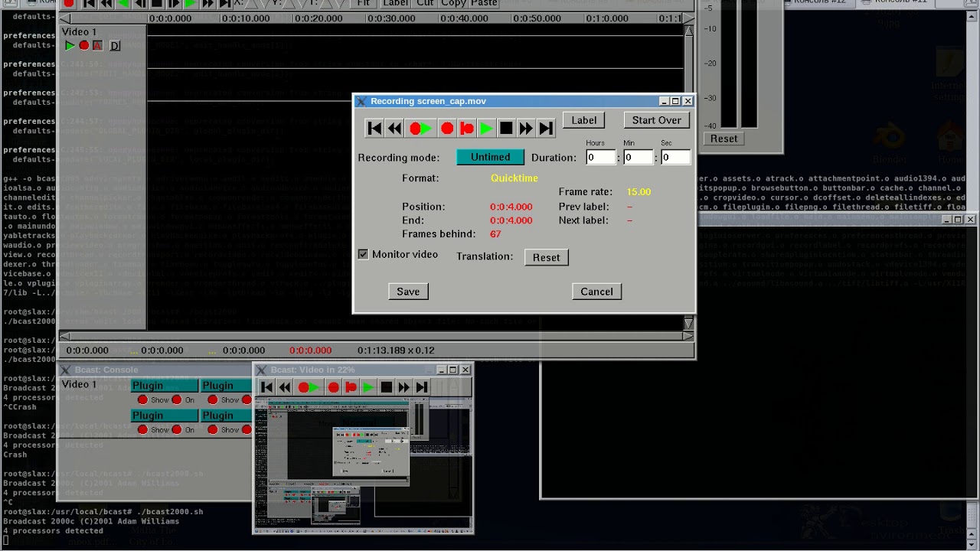The width and height of the screenshot is (980, 551).
Task: Open first Plugin selector in Console top row
Action: coord(165,386)
